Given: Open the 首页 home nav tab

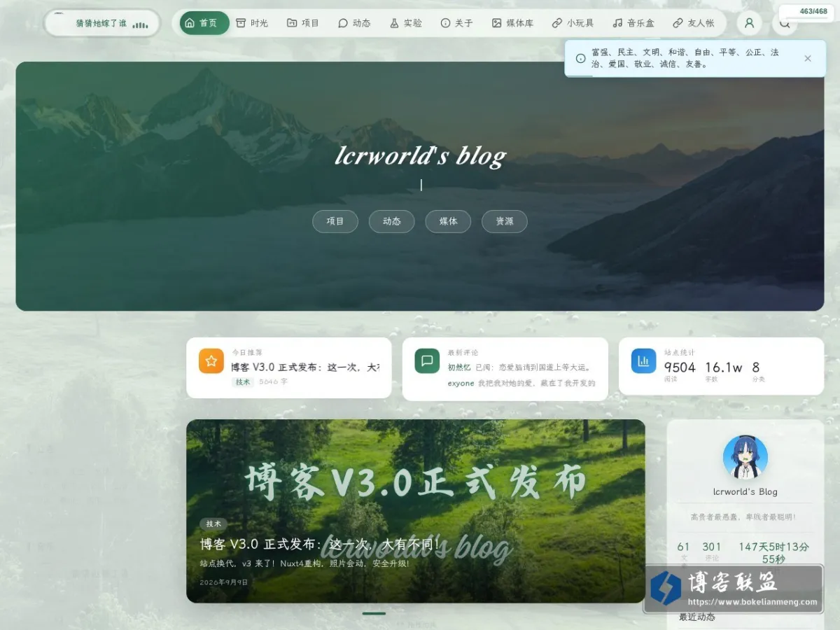Looking at the screenshot, I should pos(204,23).
